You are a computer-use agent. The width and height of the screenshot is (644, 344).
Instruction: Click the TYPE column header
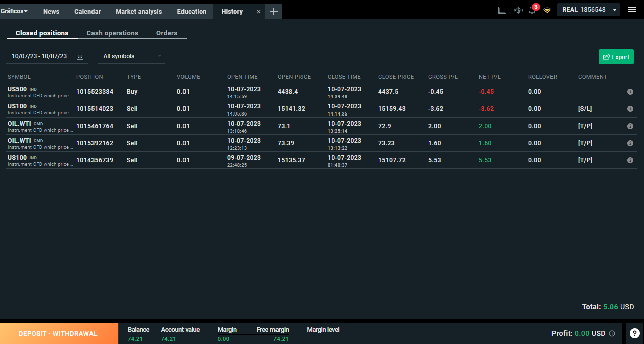[x=134, y=77]
